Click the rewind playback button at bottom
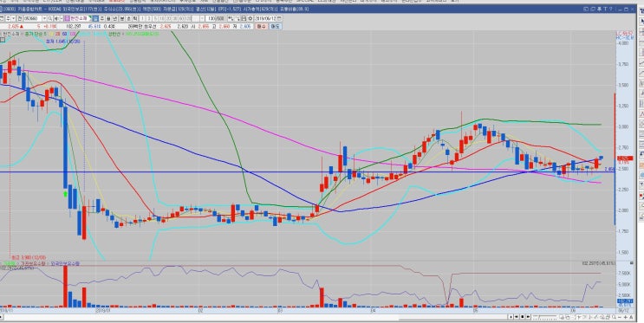 coord(517,317)
